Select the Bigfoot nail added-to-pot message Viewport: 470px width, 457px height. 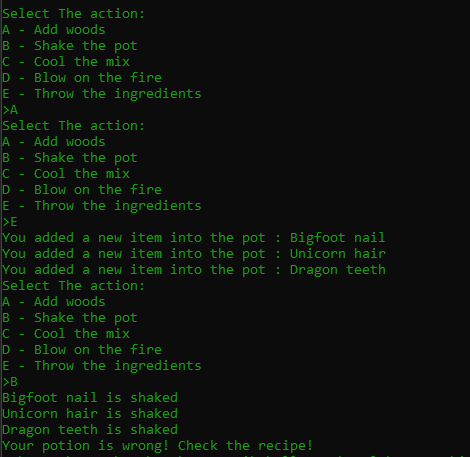pos(194,238)
